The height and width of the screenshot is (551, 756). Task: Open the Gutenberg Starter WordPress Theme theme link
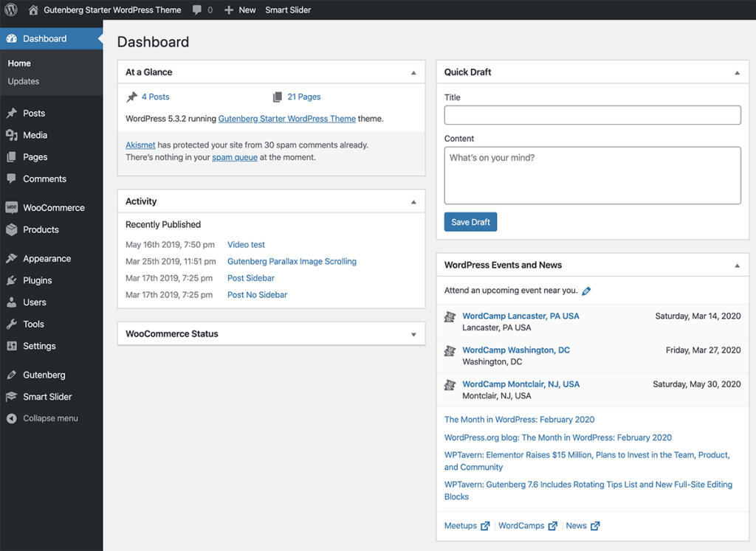click(287, 119)
